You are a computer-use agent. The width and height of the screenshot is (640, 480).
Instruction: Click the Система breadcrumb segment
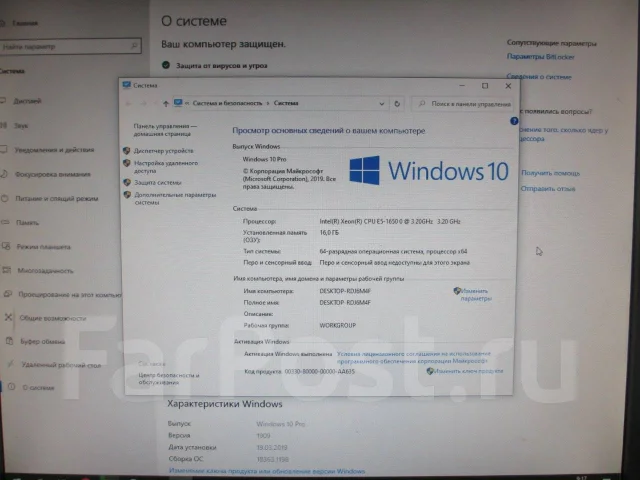pyautogui.click(x=286, y=103)
